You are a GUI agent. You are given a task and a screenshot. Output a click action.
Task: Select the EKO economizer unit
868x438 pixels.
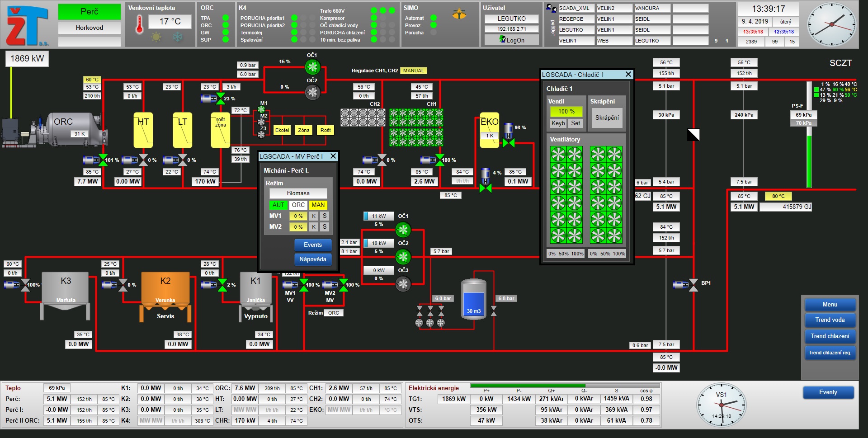point(490,130)
